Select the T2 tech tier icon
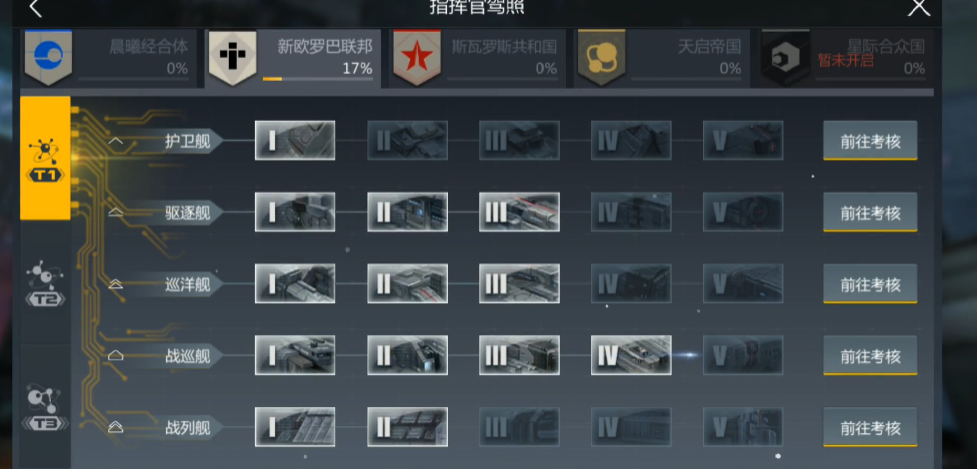 coord(45,283)
